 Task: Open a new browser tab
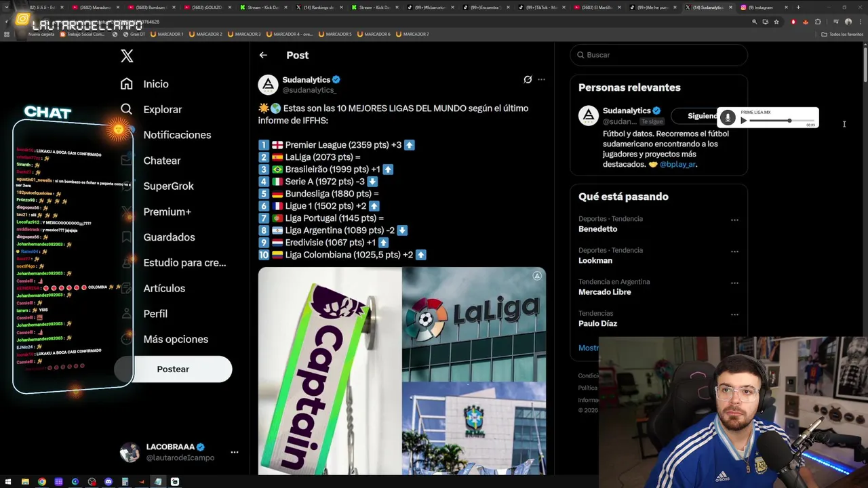point(798,7)
